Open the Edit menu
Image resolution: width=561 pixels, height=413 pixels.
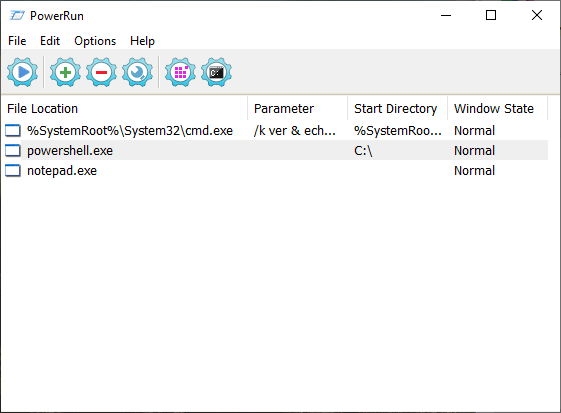50,41
